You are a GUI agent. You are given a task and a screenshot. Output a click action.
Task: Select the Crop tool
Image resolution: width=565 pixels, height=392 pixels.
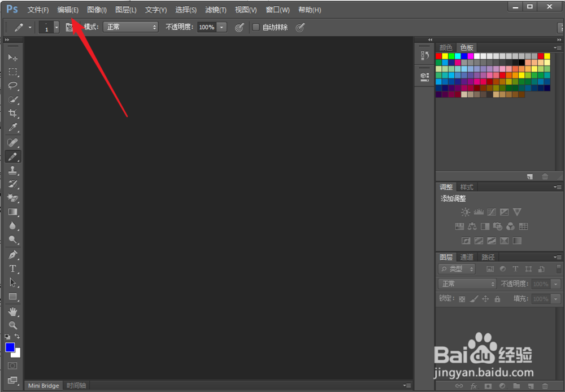[12, 113]
